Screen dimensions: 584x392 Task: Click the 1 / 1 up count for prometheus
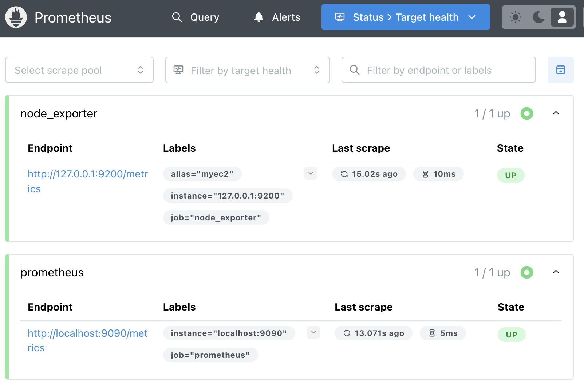click(x=492, y=272)
